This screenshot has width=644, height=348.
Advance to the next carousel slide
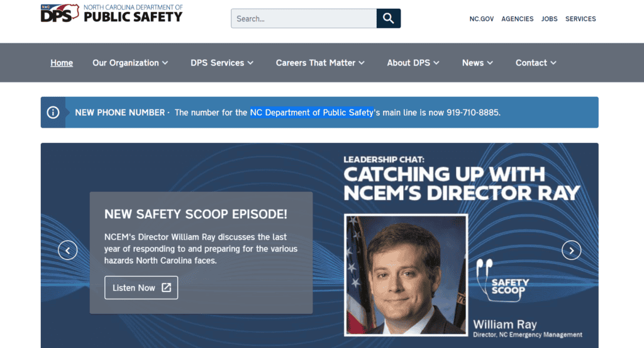tap(571, 250)
